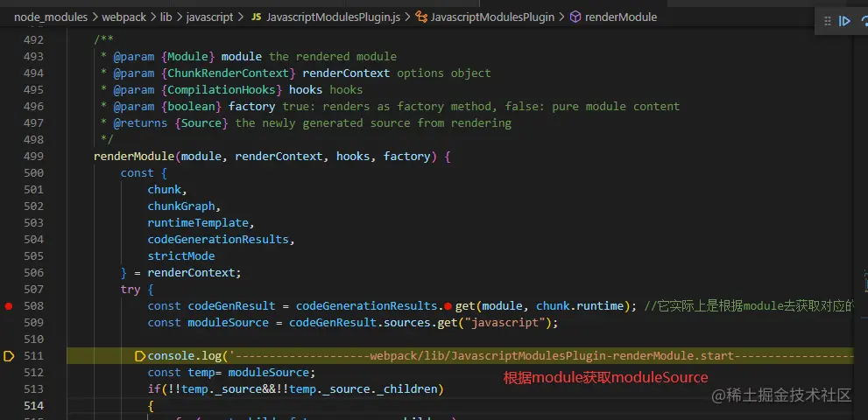Click the class icon before JavascriptModulesPlugin breadcrumb

[x=421, y=17]
